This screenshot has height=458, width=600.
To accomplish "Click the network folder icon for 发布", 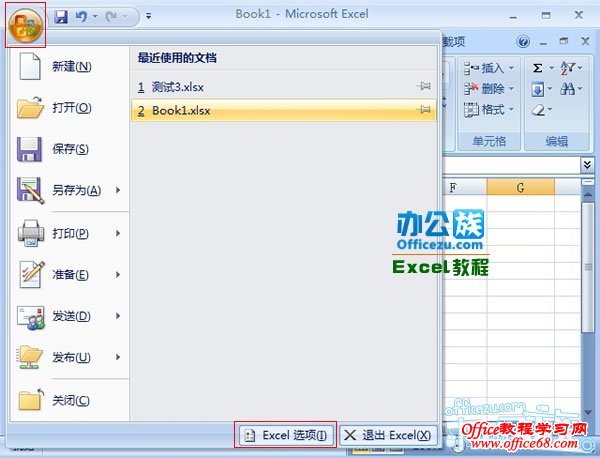I will 30,357.
